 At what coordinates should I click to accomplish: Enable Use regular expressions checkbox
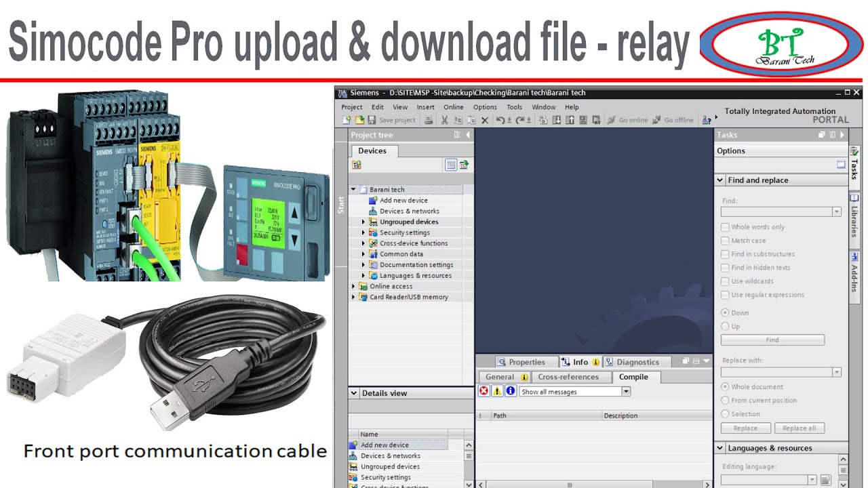pos(726,295)
